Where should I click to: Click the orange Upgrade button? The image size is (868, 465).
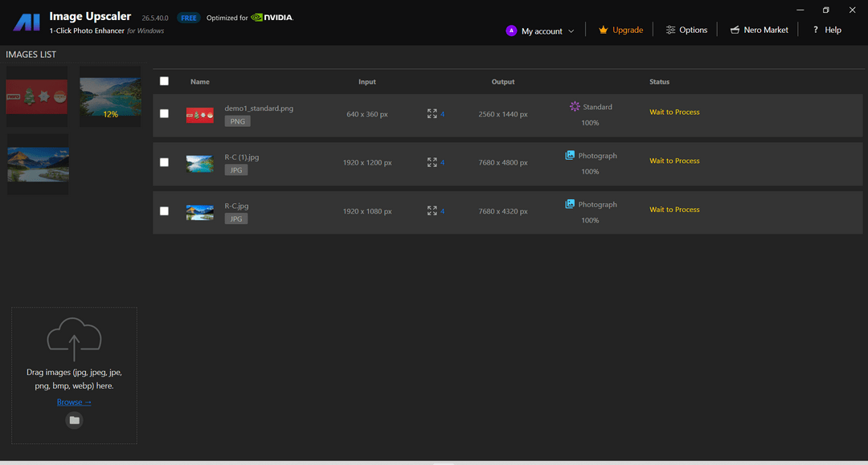[620, 31]
